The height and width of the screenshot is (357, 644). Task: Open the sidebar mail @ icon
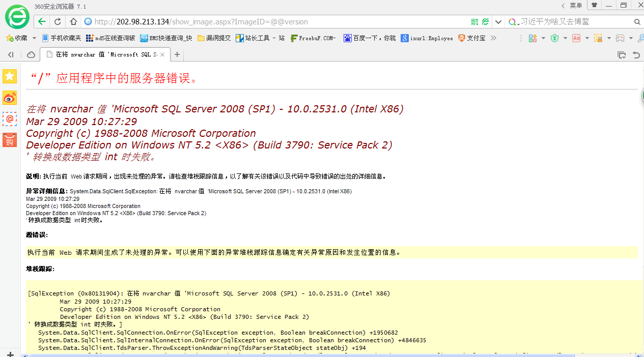[x=10, y=118]
